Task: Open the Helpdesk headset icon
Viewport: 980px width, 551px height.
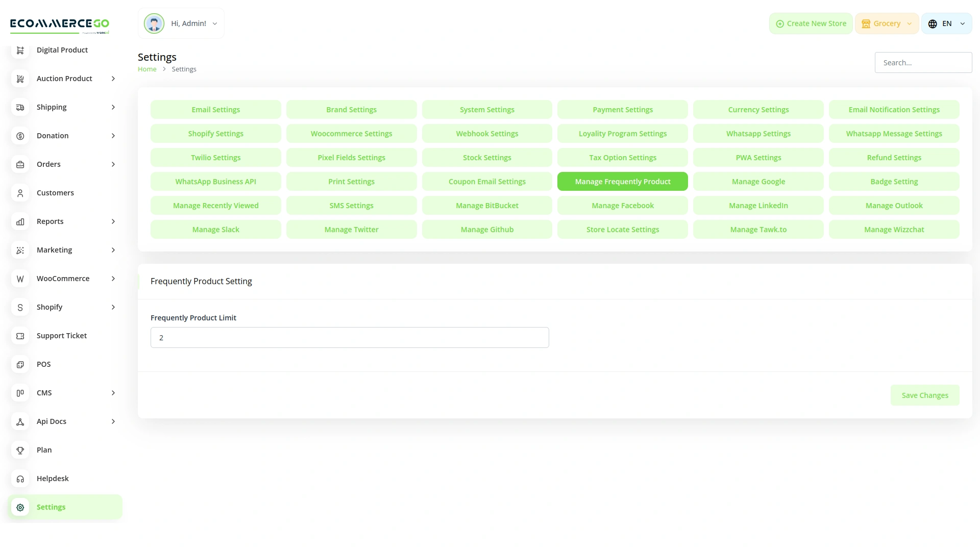Action: [20, 479]
